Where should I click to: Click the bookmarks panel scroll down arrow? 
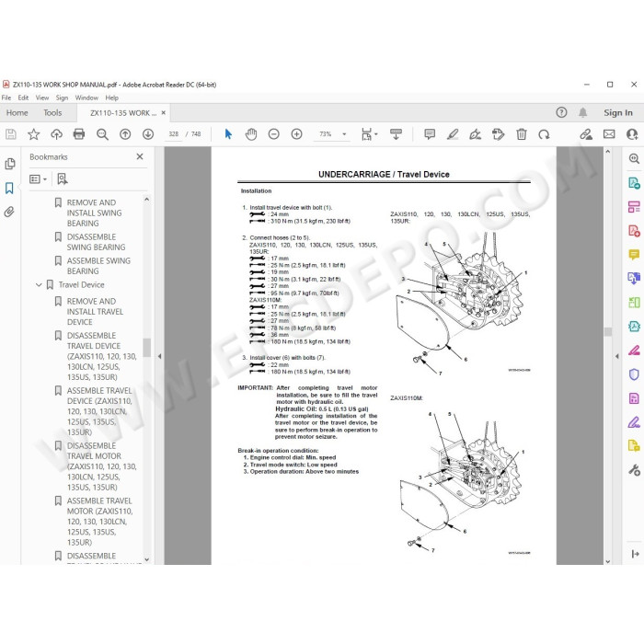146,559
